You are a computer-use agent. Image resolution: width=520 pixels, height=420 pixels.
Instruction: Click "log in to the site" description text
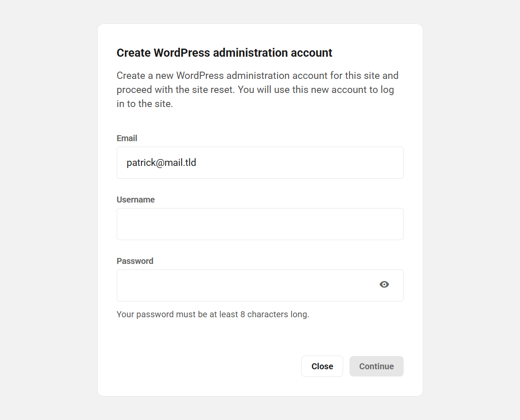(x=145, y=104)
